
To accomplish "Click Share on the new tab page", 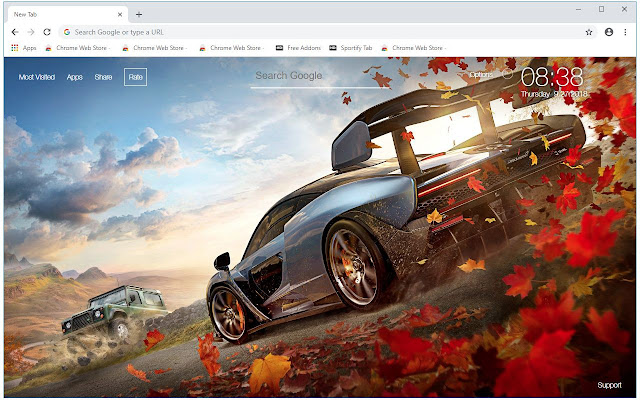I will [103, 77].
